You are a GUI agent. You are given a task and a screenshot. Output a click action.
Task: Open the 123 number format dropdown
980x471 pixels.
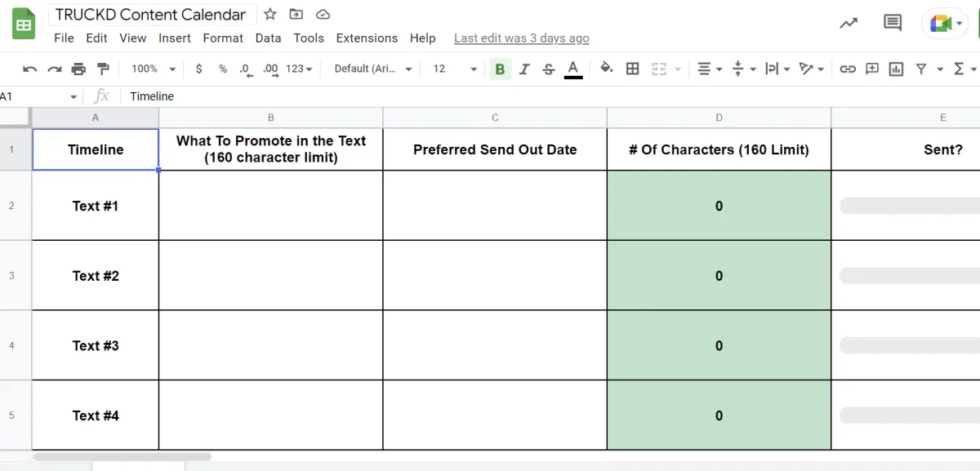pyautogui.click(x=299, y=69)
